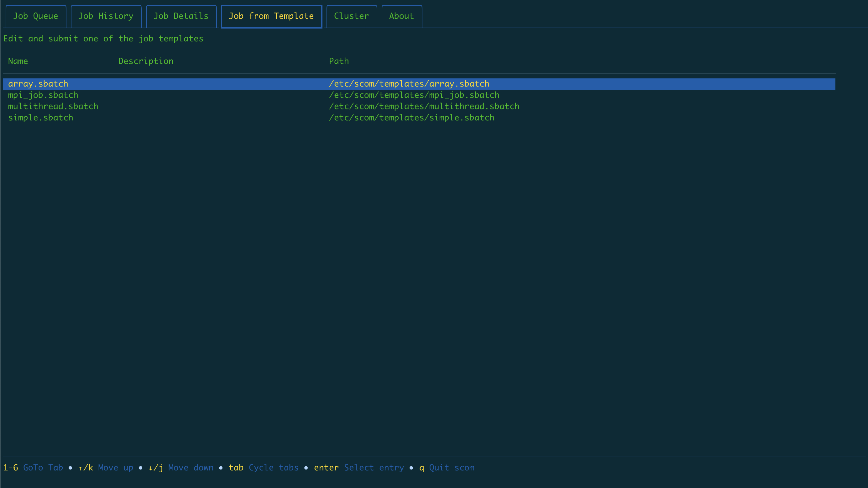Click the 'Cycle tabs' footer hint
This screenshot has width=868, height=488.
tap(273, 467)
